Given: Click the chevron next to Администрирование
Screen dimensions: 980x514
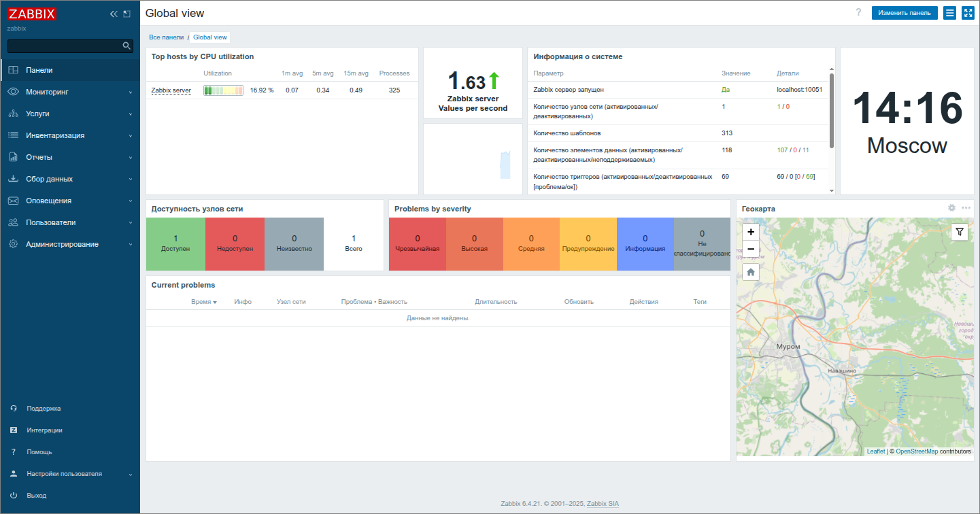Looking at the screenshot, I should (x=131, y=245).
